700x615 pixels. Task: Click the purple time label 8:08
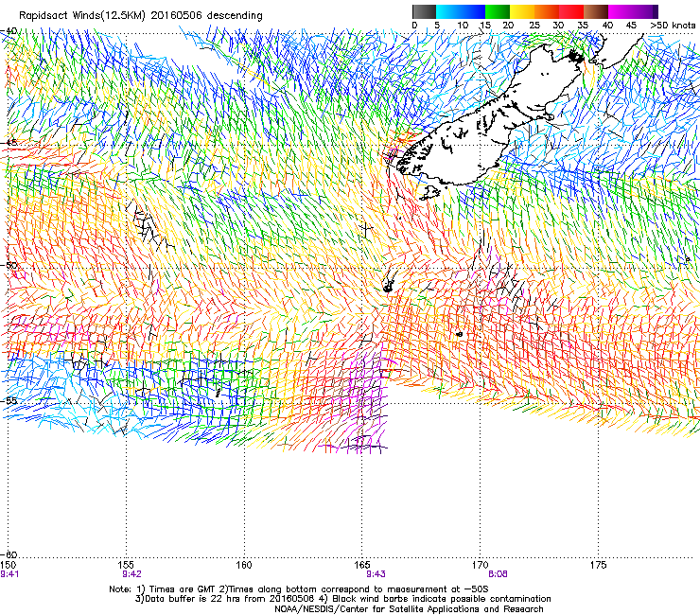click(x=498, y=574)
